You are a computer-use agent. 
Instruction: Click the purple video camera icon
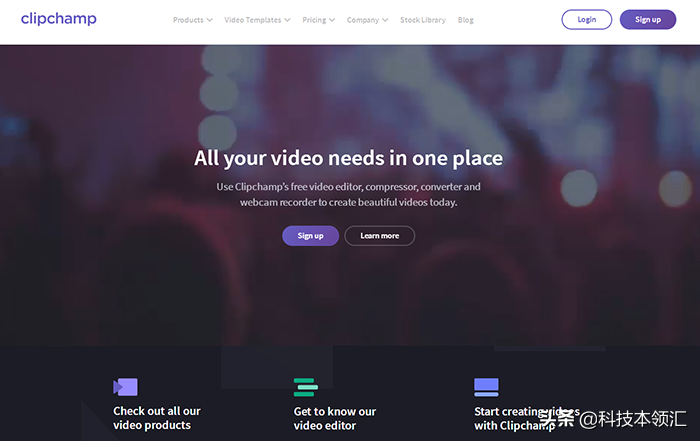pyautogui.click(x=125, y=387)
